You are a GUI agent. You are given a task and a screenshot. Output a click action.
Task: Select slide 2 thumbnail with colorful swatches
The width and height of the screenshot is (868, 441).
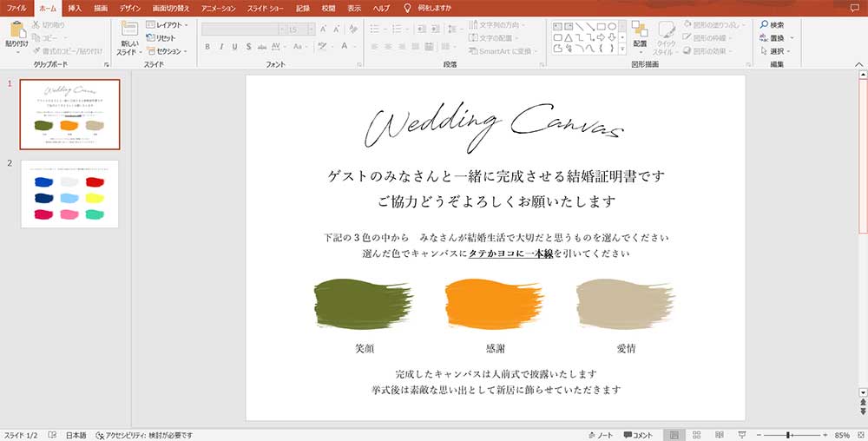pos(69,194)
